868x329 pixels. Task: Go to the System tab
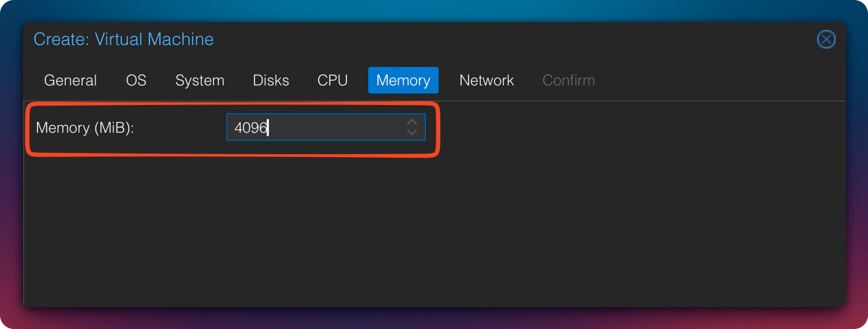[200, 80]
